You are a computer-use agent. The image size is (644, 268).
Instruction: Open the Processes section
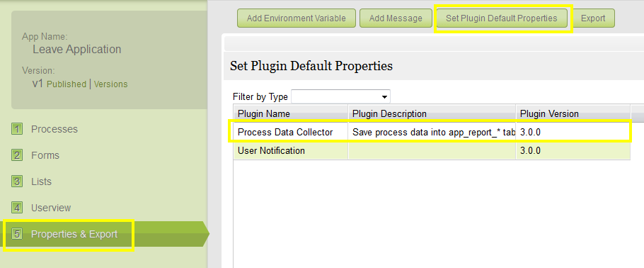tap(54, 129)
